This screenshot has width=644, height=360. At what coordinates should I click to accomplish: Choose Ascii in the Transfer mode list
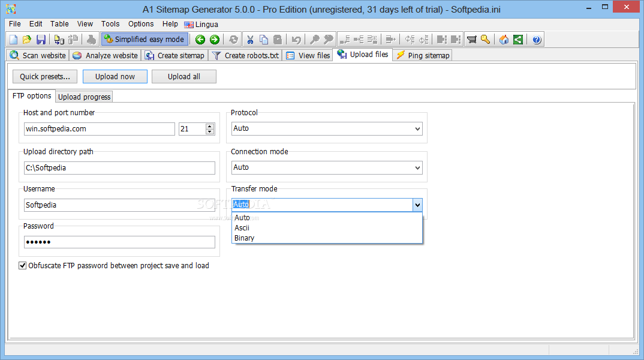(327, 227)
